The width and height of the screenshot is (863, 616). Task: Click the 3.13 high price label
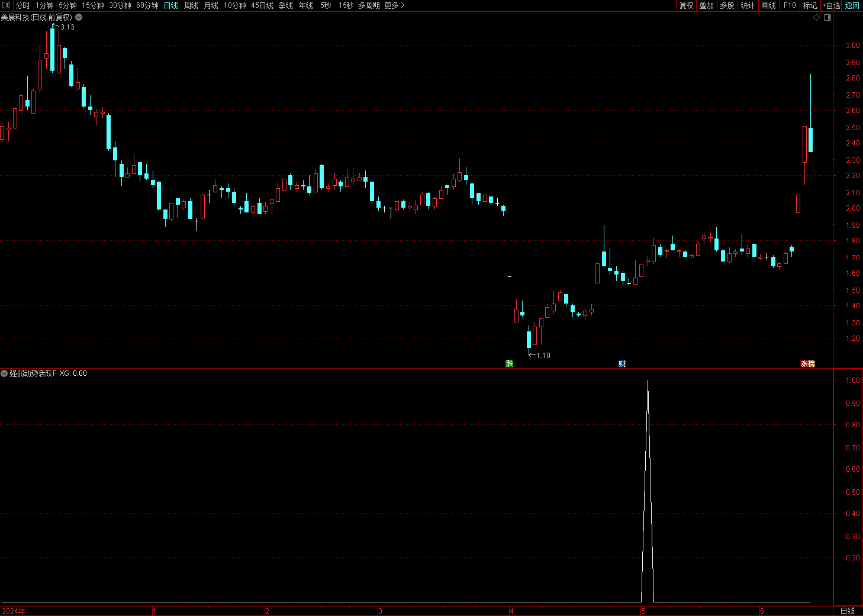click(x=67, y=27)
